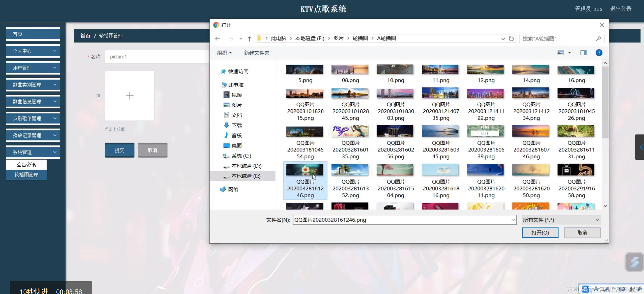644x294 pixels.
Task: Select 轮播图 in the address bar breadcrumb
Action: tap(360, 38)
